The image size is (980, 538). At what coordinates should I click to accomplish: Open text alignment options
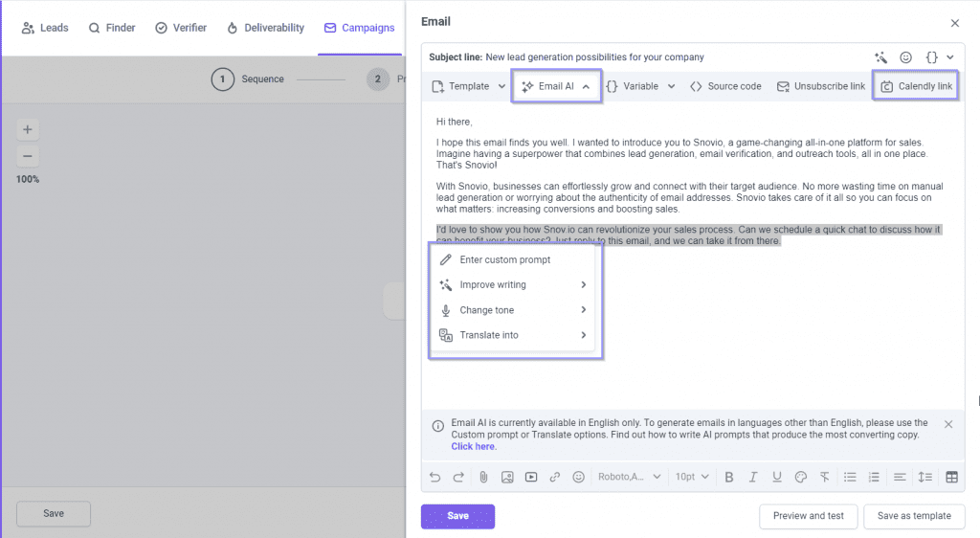[900, 478]
